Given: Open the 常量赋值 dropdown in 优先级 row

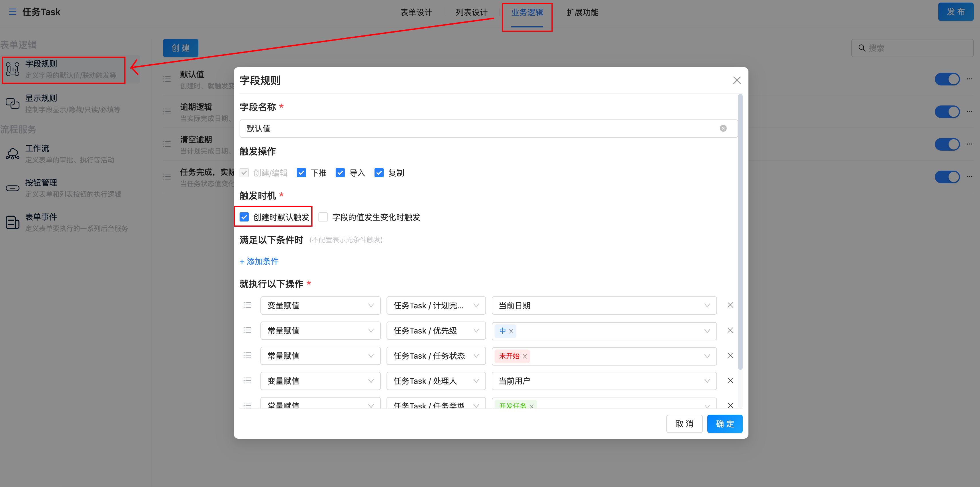Looking at the screenshot, I should 320,331.
